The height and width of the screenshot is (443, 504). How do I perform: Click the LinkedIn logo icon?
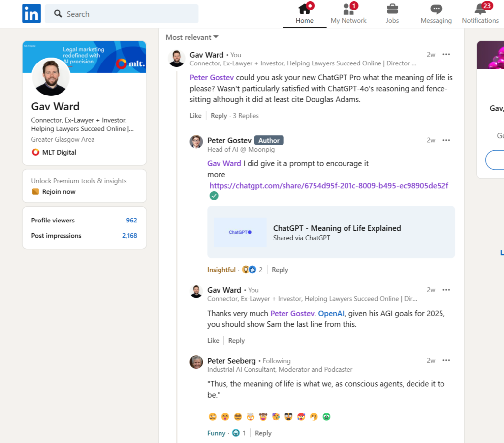(x=31, y=13)
